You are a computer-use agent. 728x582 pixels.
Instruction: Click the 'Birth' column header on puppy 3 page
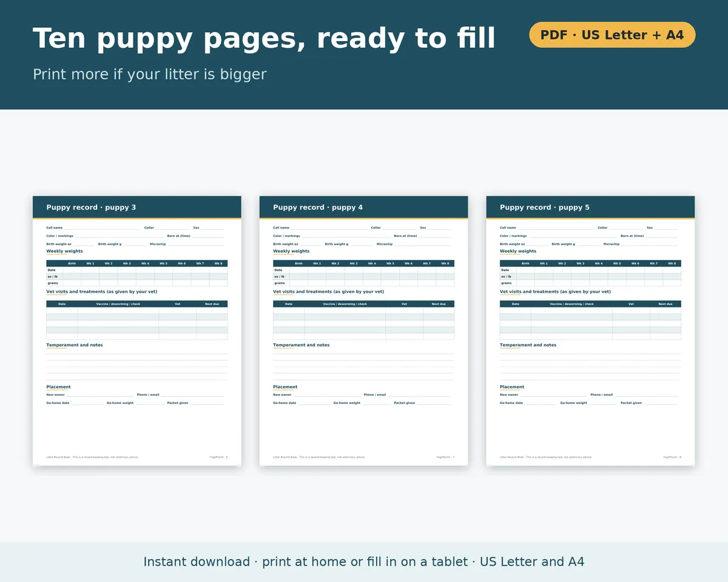pos(72,264)
